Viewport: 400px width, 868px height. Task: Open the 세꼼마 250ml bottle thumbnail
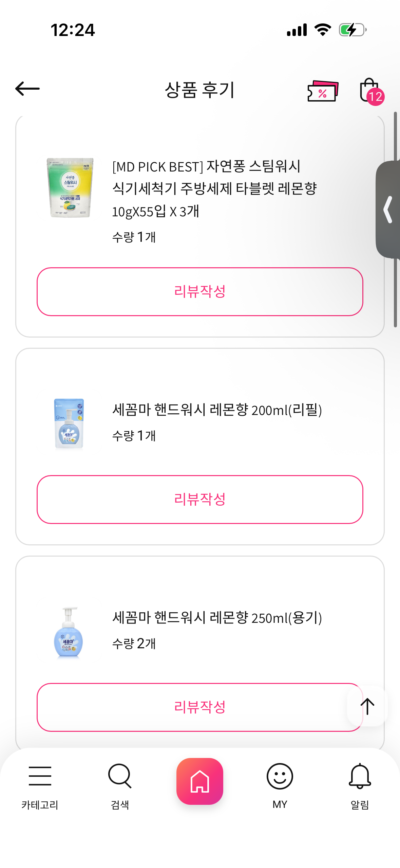69,632
